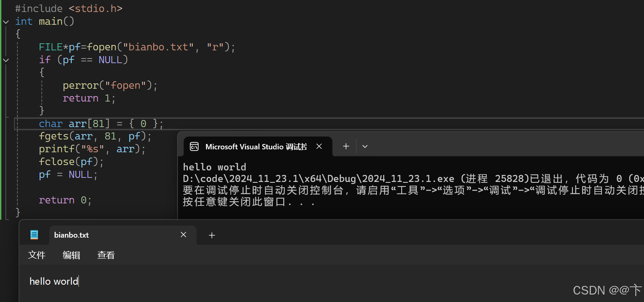Open the 查看 menu in Notepad
This screenshot has height=302, width=644.
coord(106,255)
